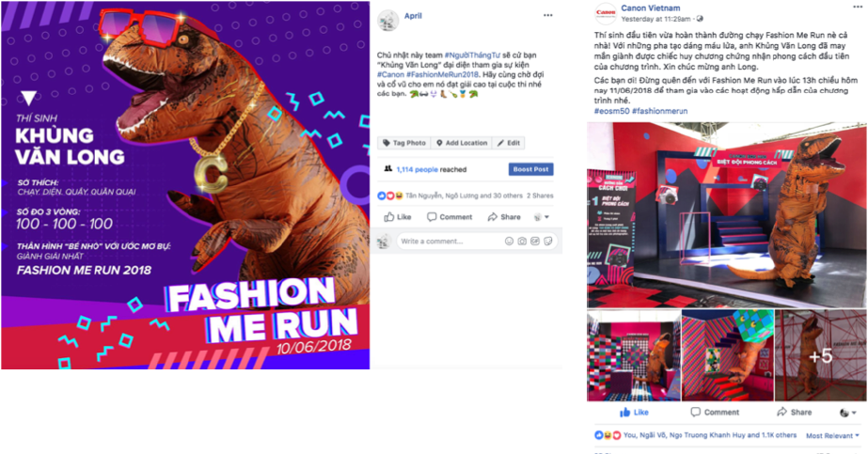Open profile selector dropdown next to April's Share
Viewport: 868px width, 454px height.
coord(541,217)
